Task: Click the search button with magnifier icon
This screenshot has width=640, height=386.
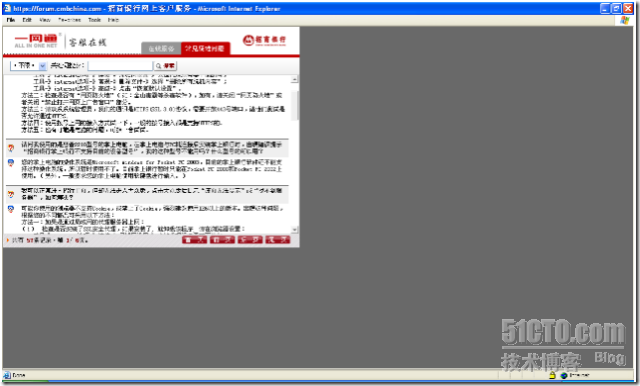Action: 165,66
